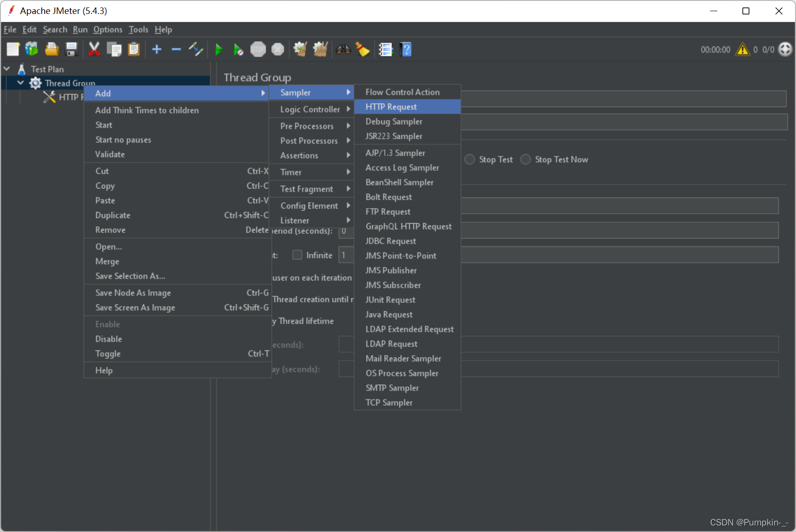Click the Comments input field
The image size is (796, 532).
pyautogui.click(x=624, y=122)
